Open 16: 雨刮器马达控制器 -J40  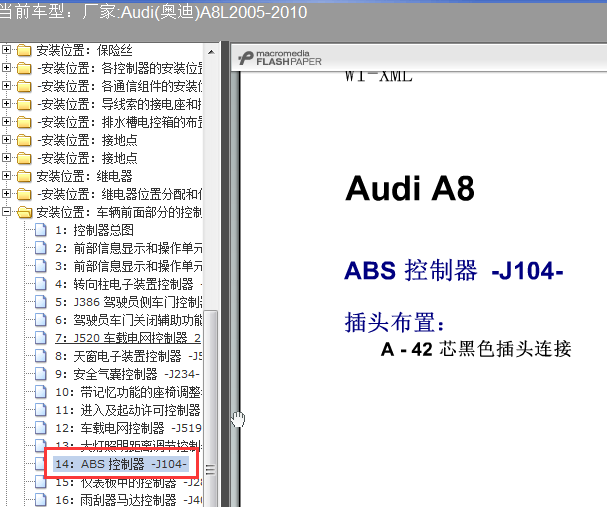pyautogui.click(x=129, y=500)
